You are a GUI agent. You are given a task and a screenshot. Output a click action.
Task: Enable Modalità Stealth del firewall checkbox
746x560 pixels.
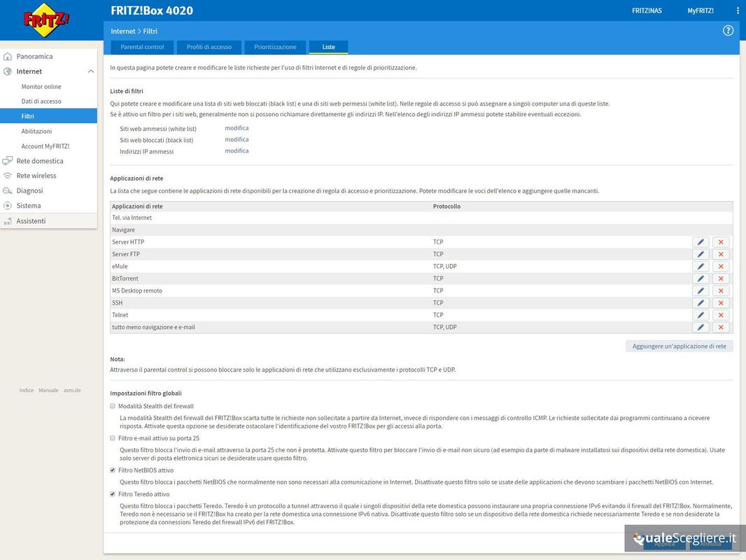click(x=113, y=406)
